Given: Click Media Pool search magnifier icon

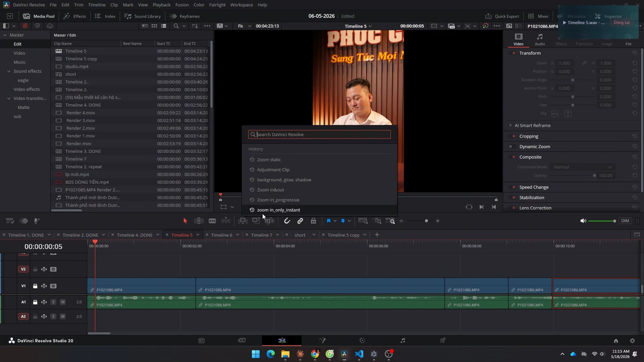Looking at the screenshot, I should point(176,26).
